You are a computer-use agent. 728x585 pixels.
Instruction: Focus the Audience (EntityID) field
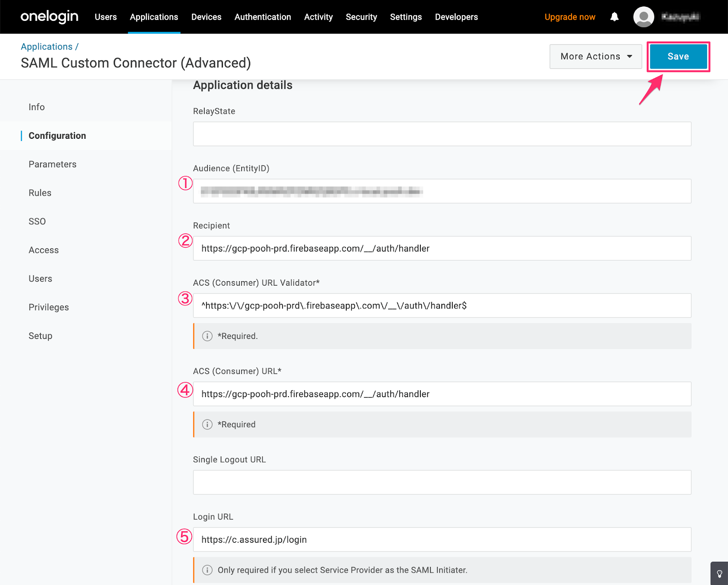click(442, 191)
